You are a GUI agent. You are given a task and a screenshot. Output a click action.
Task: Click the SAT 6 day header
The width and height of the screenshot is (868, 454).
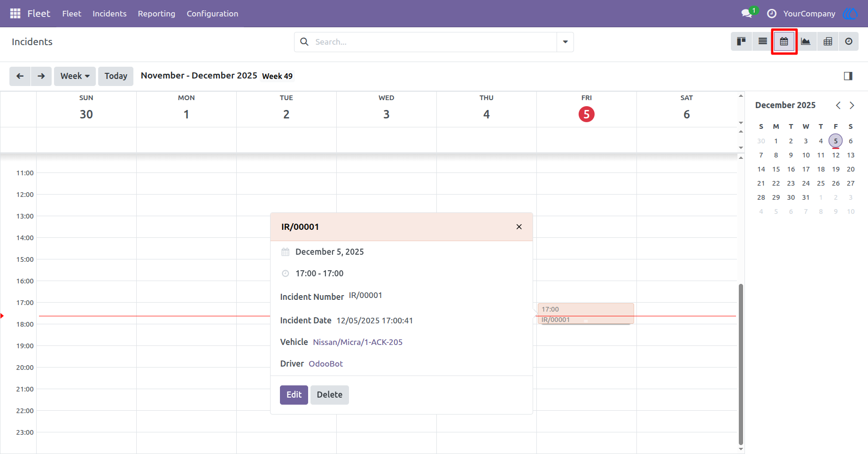pos(687,109)
